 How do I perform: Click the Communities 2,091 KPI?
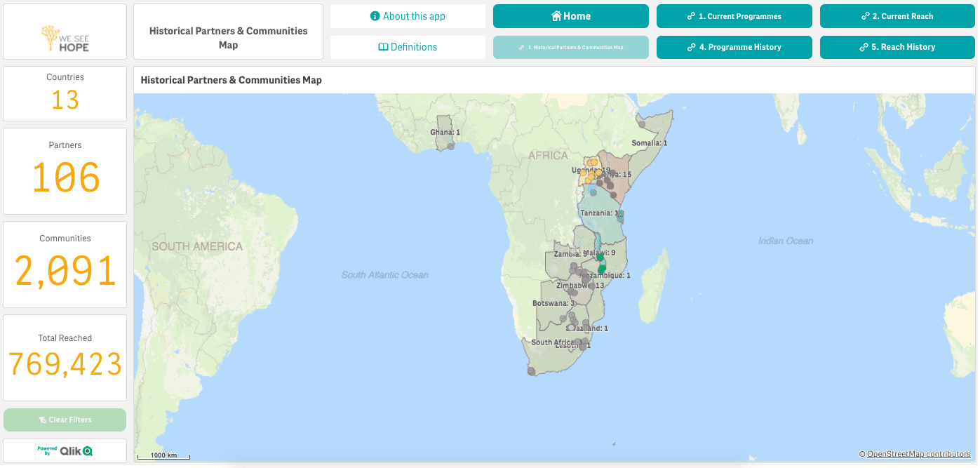point(65,265)
